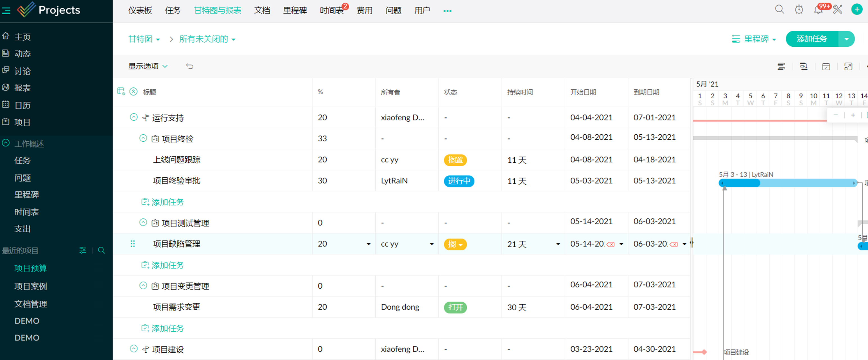The image size is (868, 360).
Task: Collapse the 工作概述 sidebar section
Action: [6, 143]
